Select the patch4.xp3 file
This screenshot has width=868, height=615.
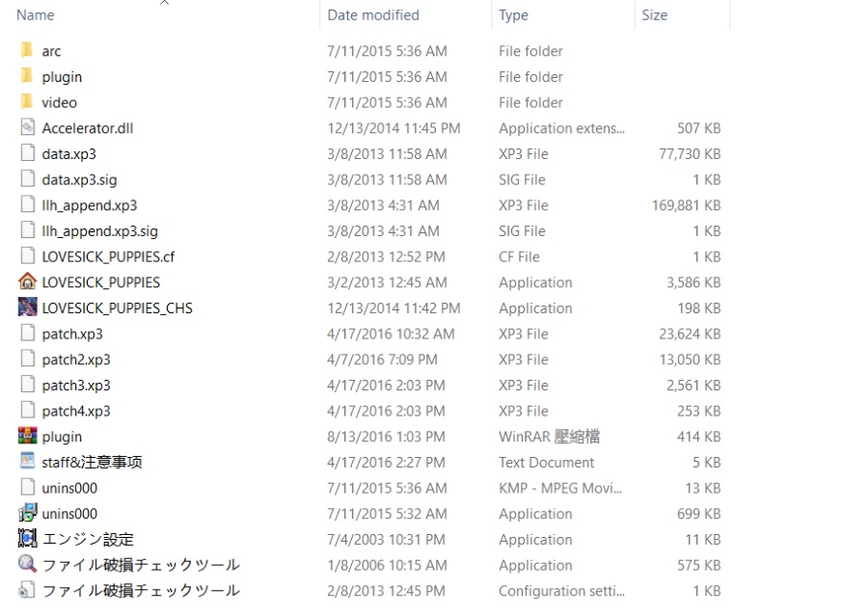click(x=73, y=411)
